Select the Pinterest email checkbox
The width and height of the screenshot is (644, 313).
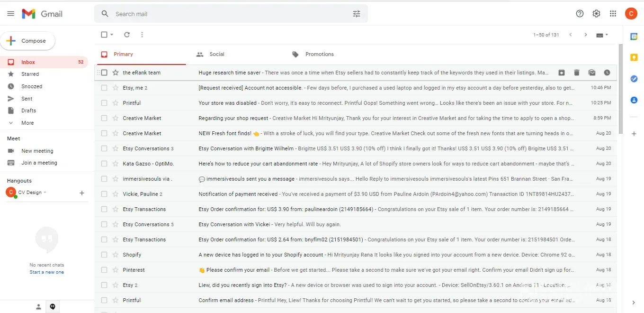coord(104,270)
